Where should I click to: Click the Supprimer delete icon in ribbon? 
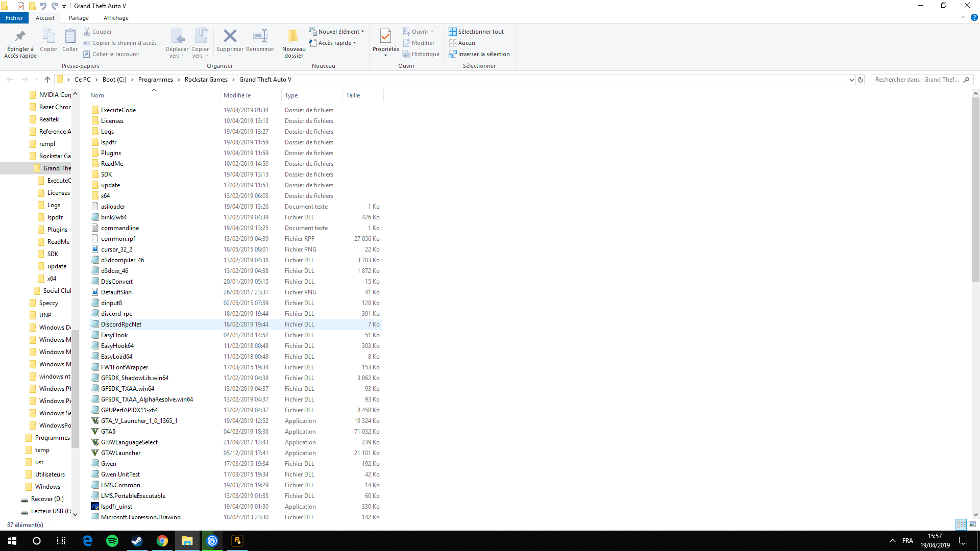pyautogui.click(x=230, y=36)
